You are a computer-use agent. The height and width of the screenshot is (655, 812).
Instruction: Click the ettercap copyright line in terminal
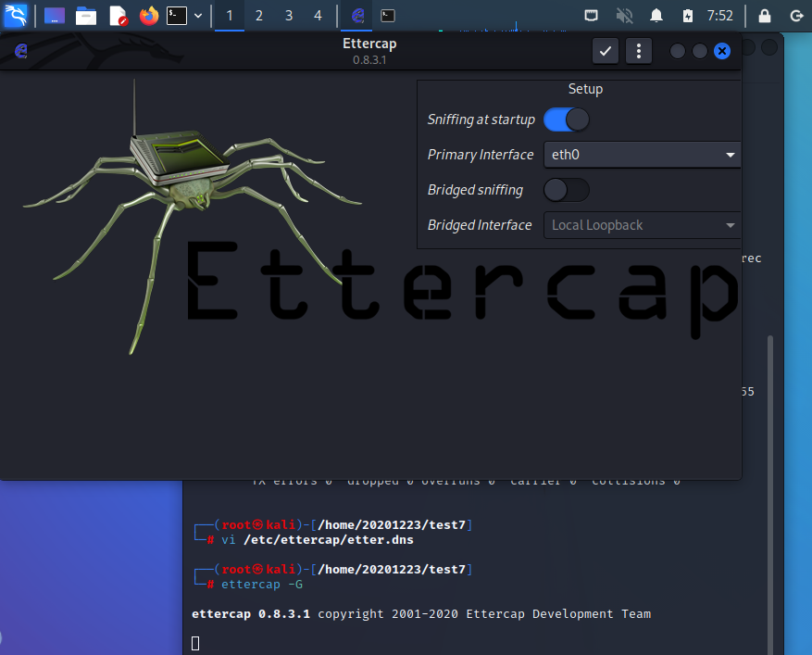pyautogui.click(x=421, y=613)
